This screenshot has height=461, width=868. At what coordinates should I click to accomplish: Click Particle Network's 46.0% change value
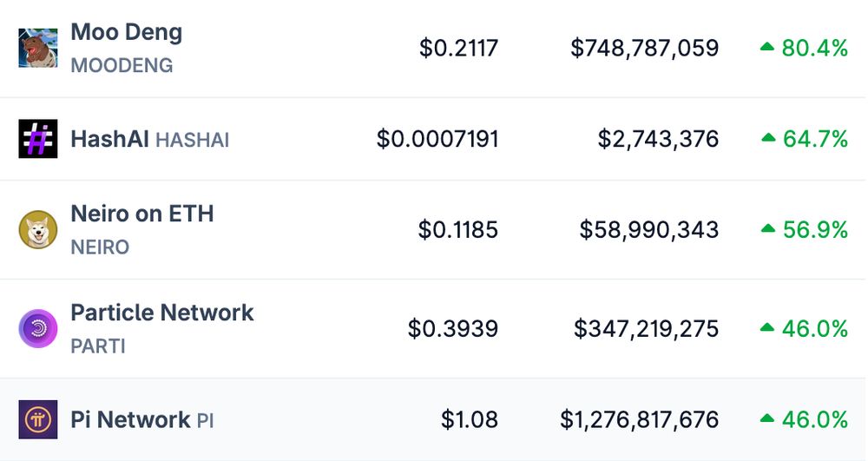814,329
